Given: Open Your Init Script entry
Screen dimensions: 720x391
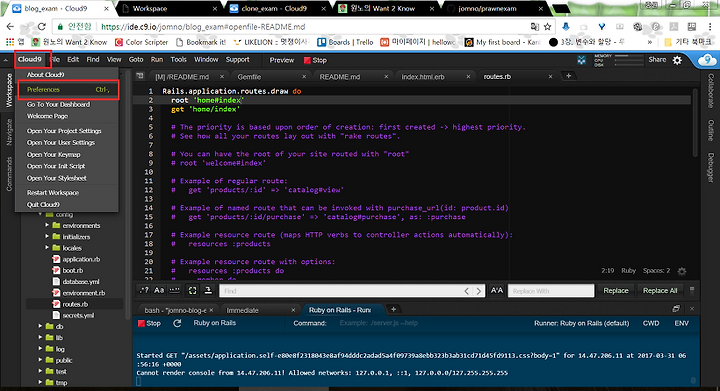Looking at the screenshot, I should (x=56, y=166).
